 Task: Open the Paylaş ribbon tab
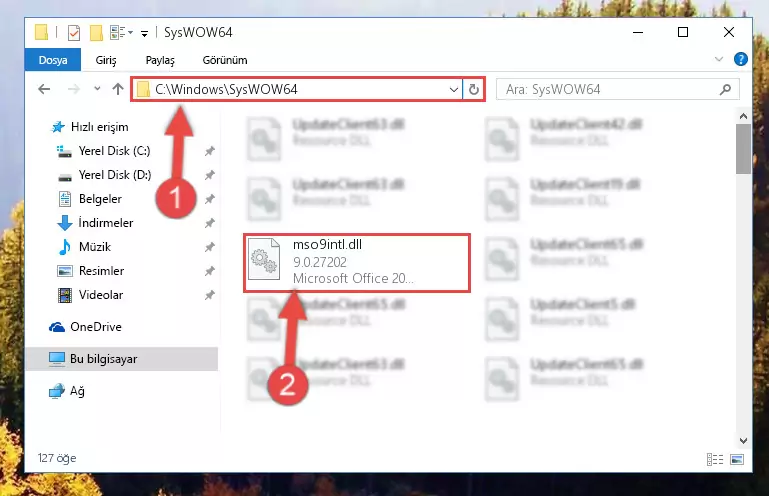(160, 60)
